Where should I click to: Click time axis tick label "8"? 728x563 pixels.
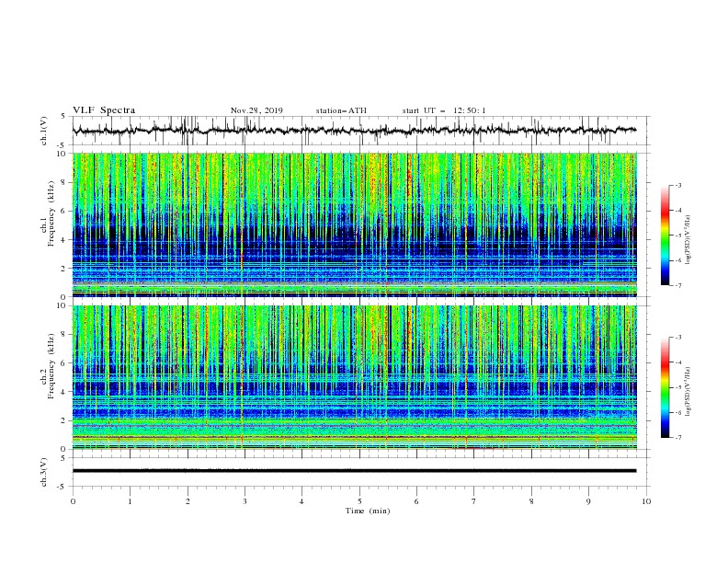coord(531,501)
